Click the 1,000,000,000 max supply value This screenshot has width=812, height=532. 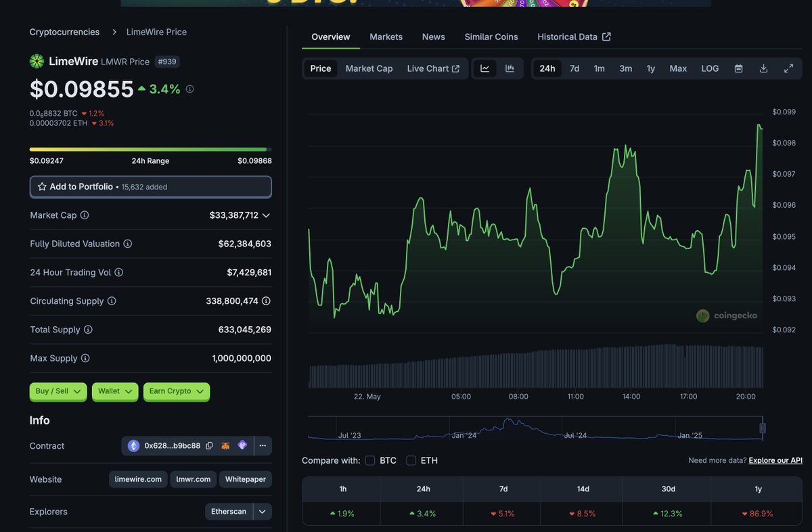(x=242, y=358)
